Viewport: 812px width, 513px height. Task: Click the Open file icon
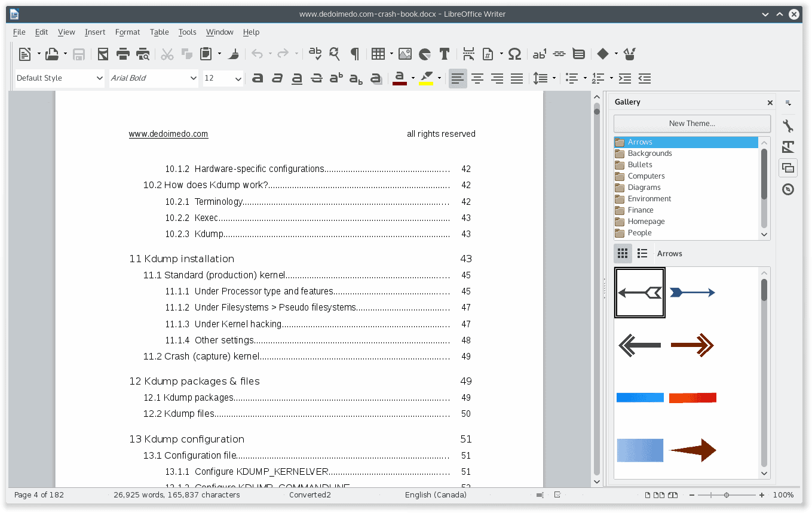coord(52,54)
